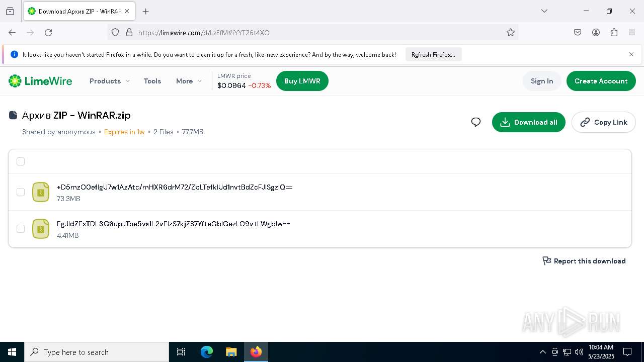Show hidden system tray icons
Screen dimensions: 644x362
(x=542, y=352)
